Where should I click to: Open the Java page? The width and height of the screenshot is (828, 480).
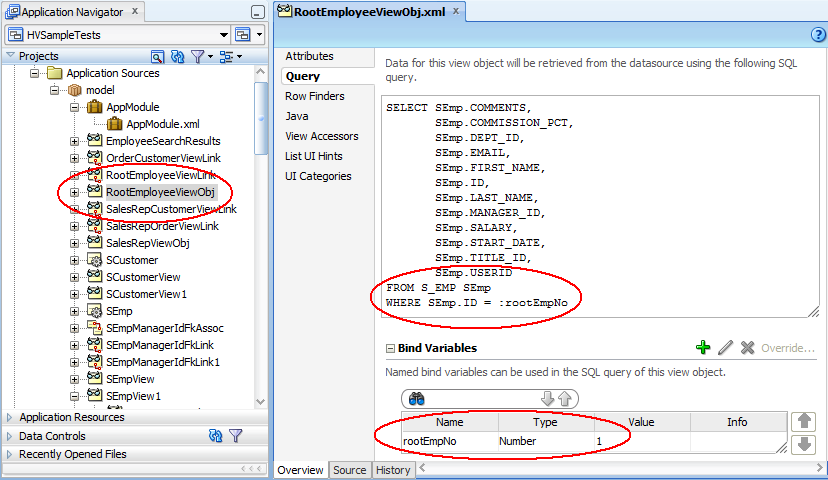pyautogui.click(x=297, y=116)
